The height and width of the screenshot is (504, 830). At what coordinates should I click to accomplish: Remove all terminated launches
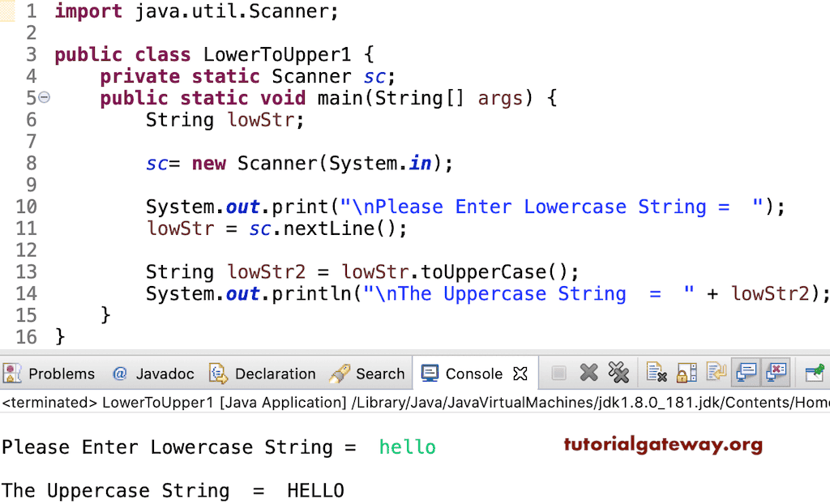[619, 373]
